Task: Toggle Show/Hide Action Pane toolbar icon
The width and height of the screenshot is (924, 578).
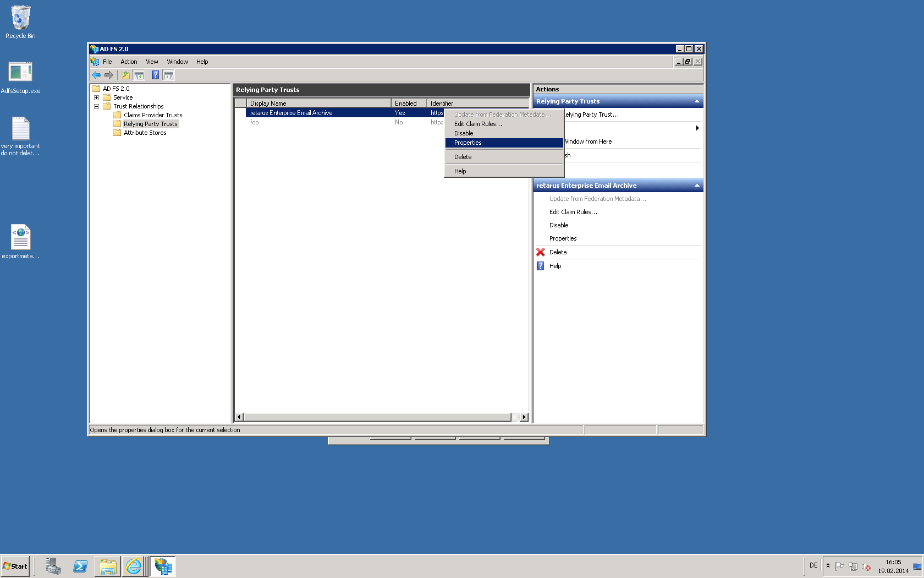Action: coord(169,75)
